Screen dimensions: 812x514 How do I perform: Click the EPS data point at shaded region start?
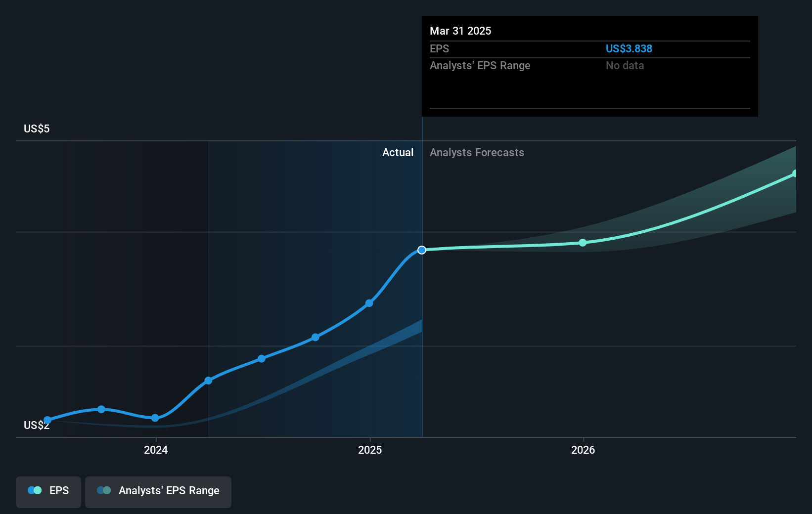(208, 381)
